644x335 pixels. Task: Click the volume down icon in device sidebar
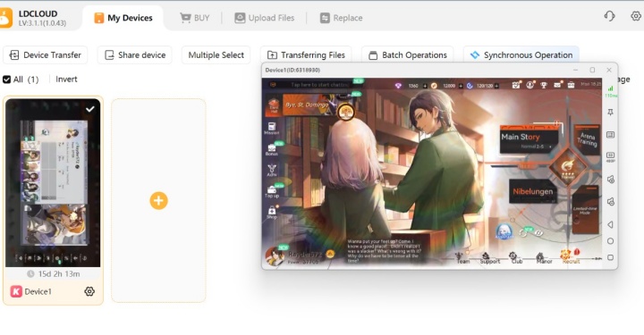(x=611, y=201)
